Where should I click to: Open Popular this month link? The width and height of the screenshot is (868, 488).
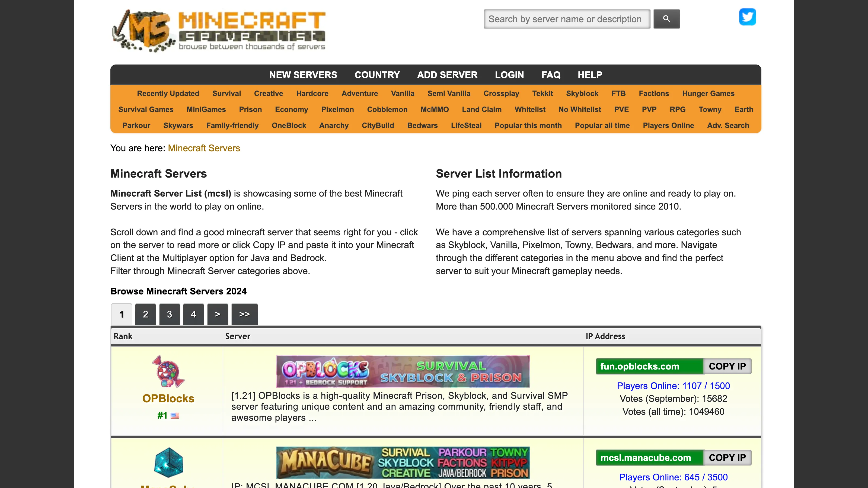point(528,125)
